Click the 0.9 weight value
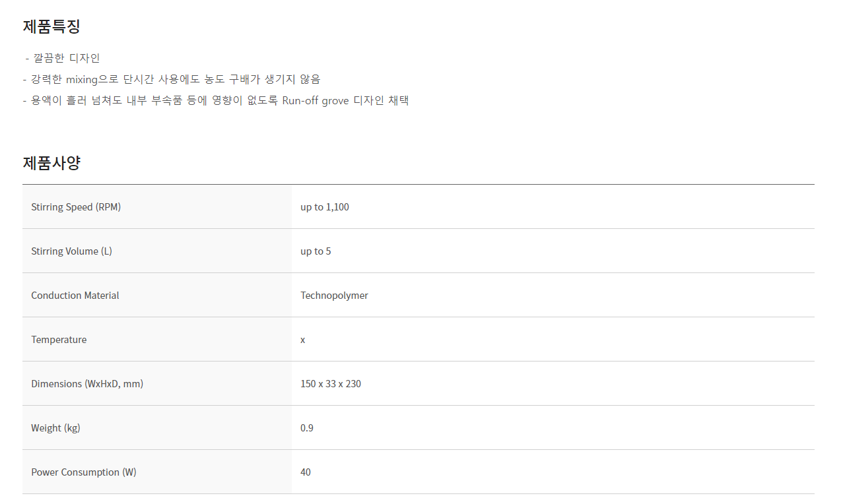Screen dimensions: 841x504 coord(307,428)
